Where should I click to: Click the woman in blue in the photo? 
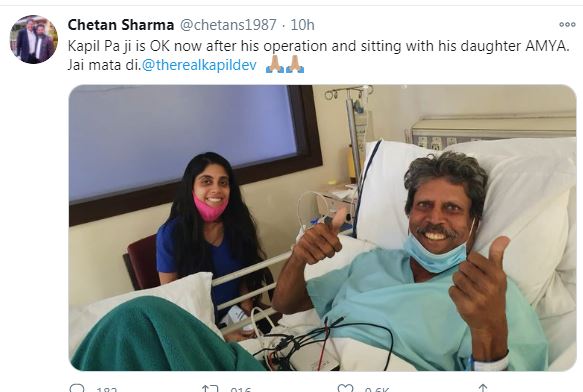[x=209, y=234]
